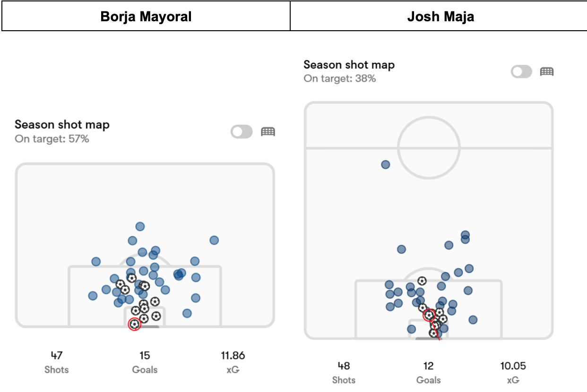
Task: Open goal-net view icon for Borja Mayoral
Action: [x=268, y=132]
